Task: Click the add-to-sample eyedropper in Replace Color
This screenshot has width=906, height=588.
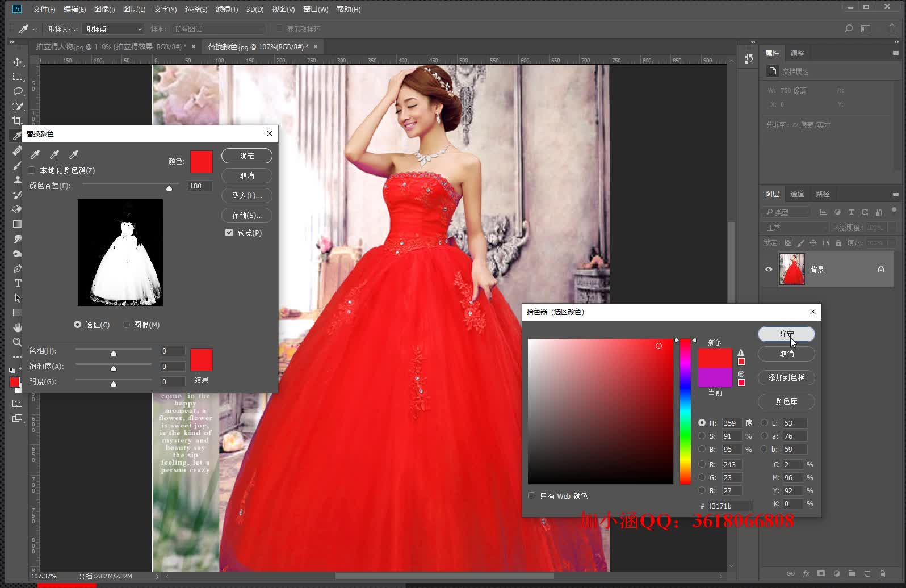Action: [x=54, y=154]
